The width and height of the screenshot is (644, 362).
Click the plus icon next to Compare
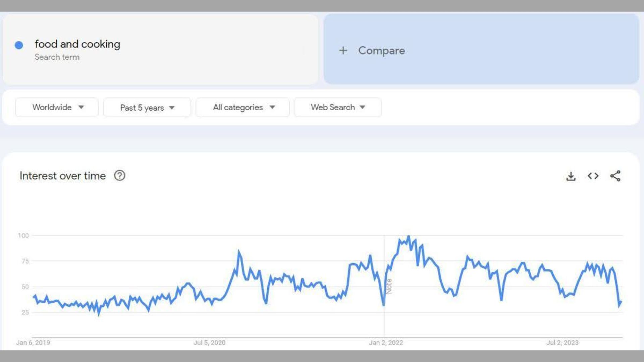click(x=343, y=51)
